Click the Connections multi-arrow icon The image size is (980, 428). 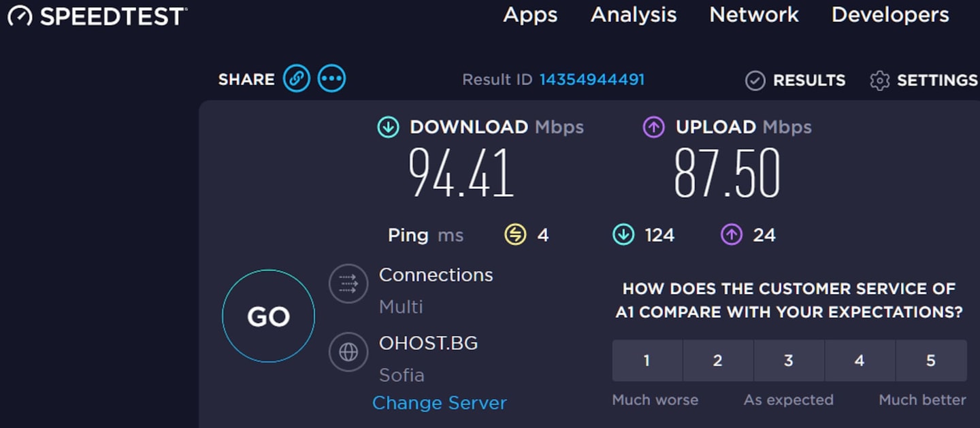(x=348, y=283)
